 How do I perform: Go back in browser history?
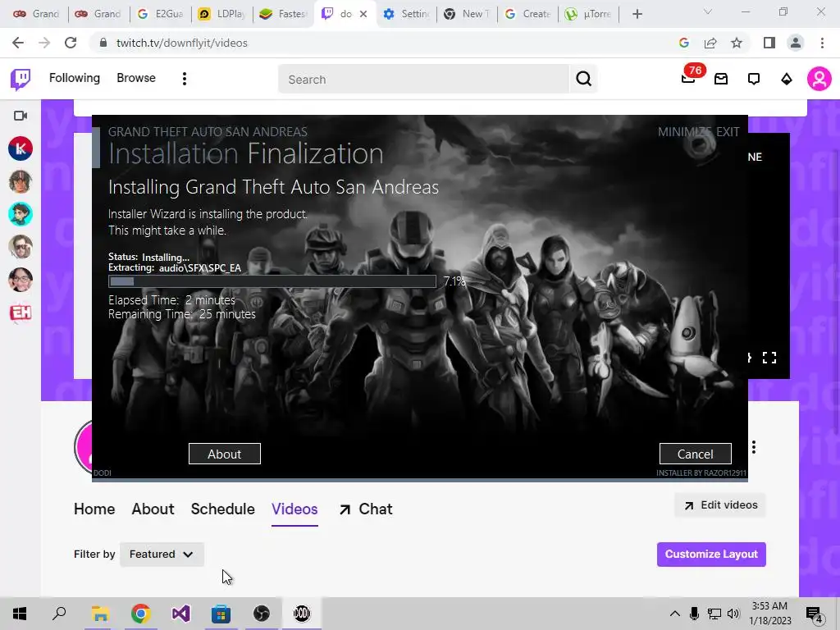18,43
